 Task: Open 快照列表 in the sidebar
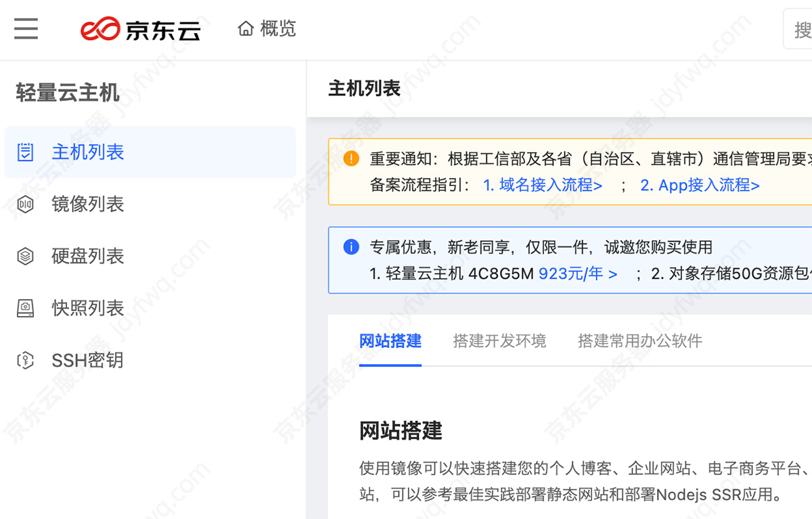pyautogui.click(x=150, y=309)
